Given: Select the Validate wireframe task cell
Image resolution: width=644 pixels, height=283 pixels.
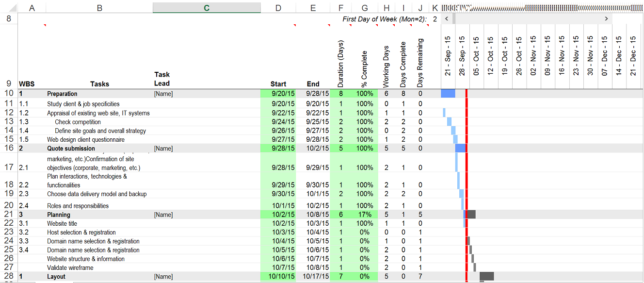Looking at the screenshot, I should tap(70, 267).
